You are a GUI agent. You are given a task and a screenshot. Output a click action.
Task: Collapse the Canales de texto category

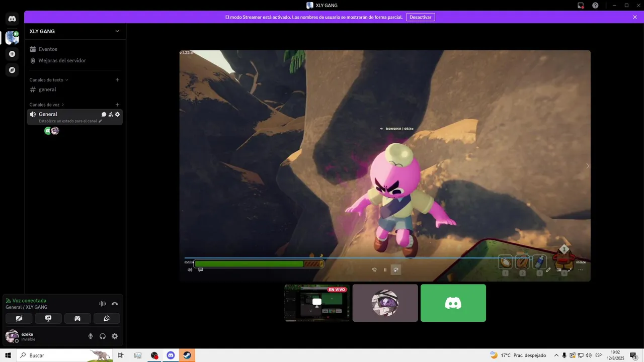point(49,80)
